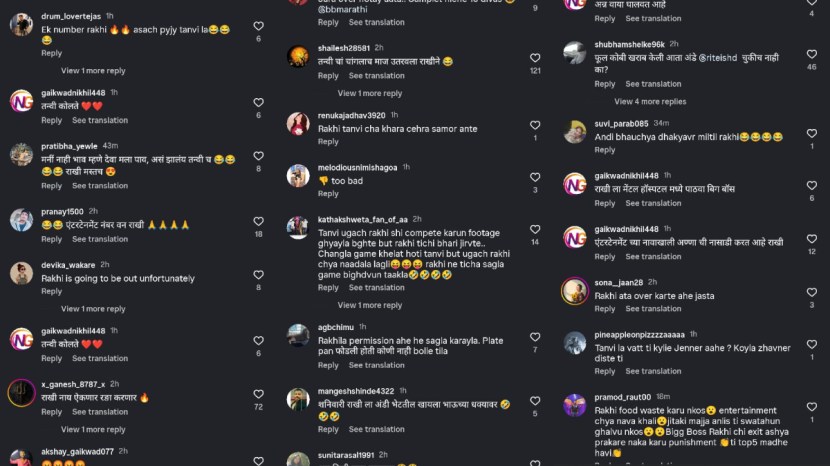Tap heart next to sona__jaan28's comment
Viewport: 830px width, 466px height.
tap(811, 292)
